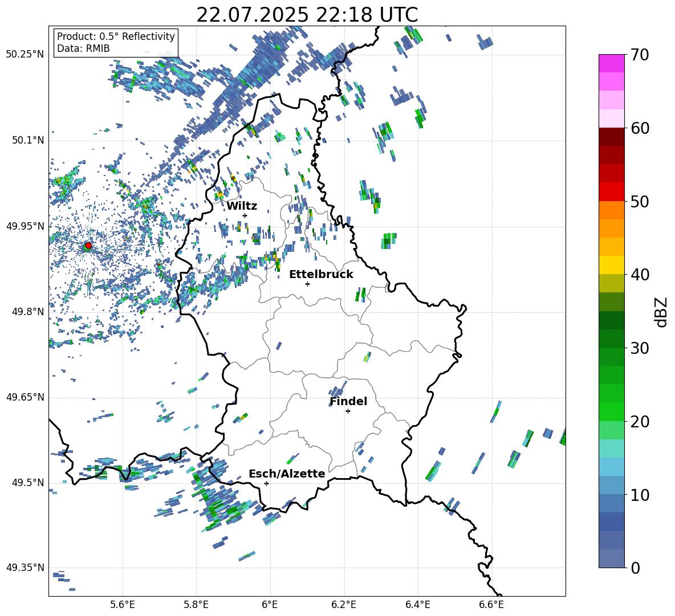This screenshot has width=675, height=616.
Task: Click the 6.6°E longitude label
Action: (x=491, y=605)
